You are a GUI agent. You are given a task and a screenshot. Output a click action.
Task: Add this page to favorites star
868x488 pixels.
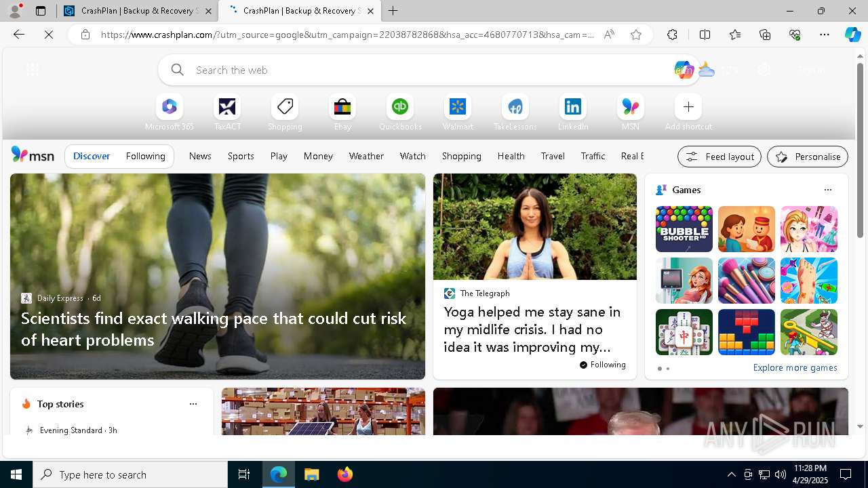[x=636, y=35]
